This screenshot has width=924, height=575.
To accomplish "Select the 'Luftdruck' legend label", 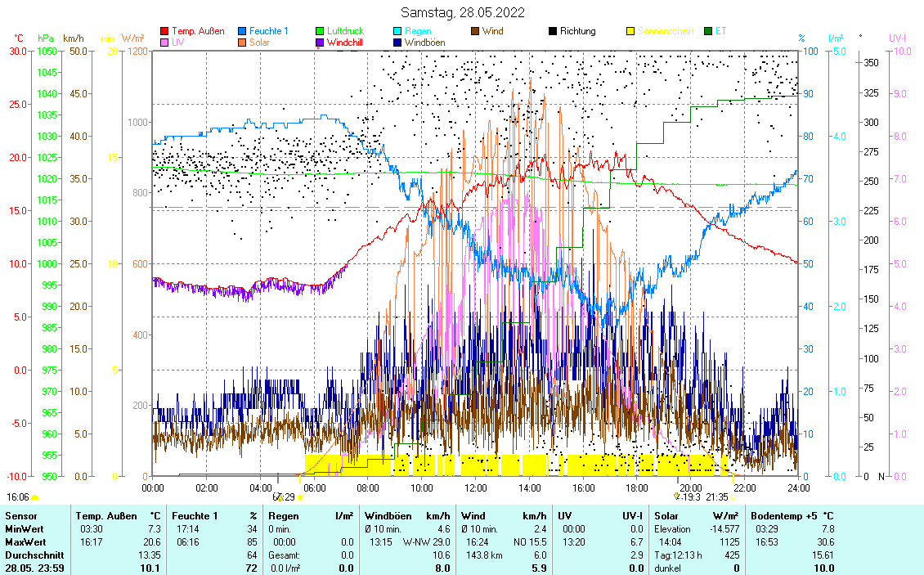I will click(x=345, y=31).
